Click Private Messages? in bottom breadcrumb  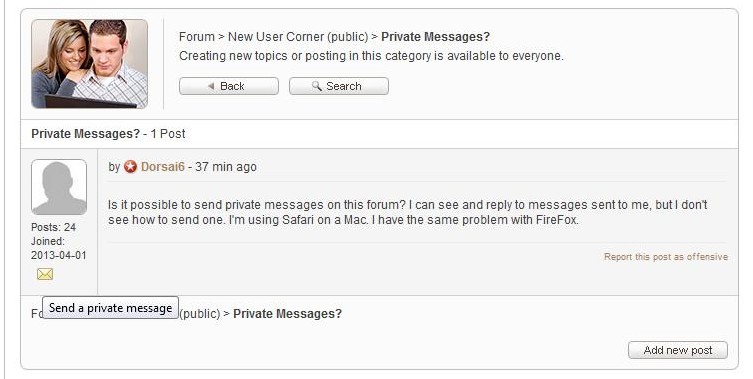[x=287, y=314]
